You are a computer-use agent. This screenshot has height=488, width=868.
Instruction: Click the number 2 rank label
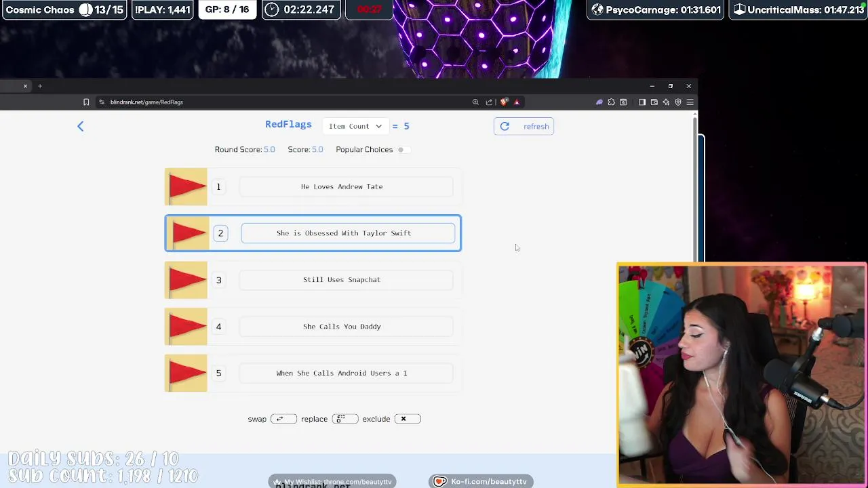[220, 233]
